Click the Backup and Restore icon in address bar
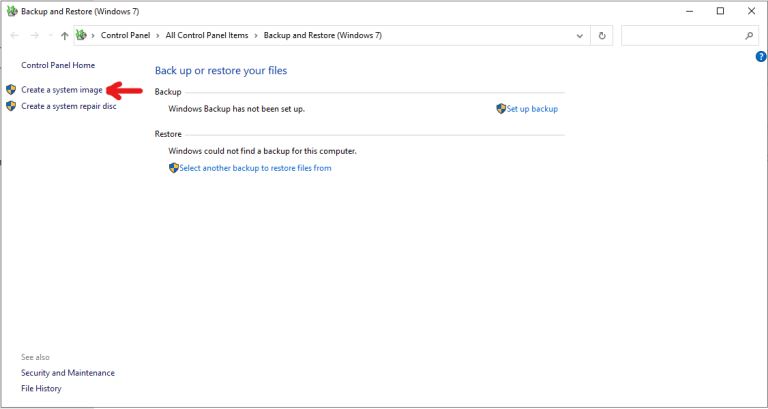This screenshot has height=409, width=768. (81, 35)
